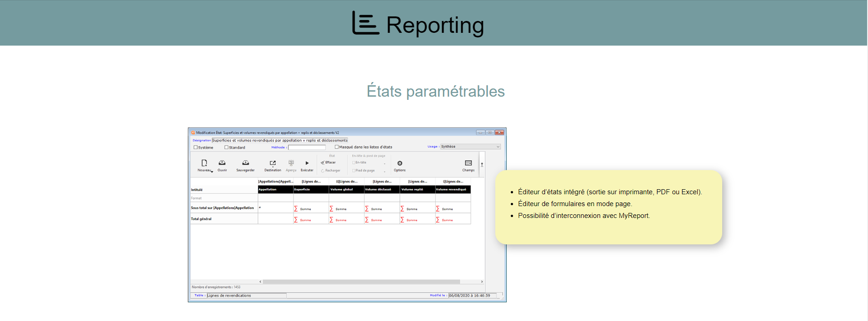868x321 pixels.
Task: Click the Effacer button
Action: pyautogui.click(x=328, y=162)
